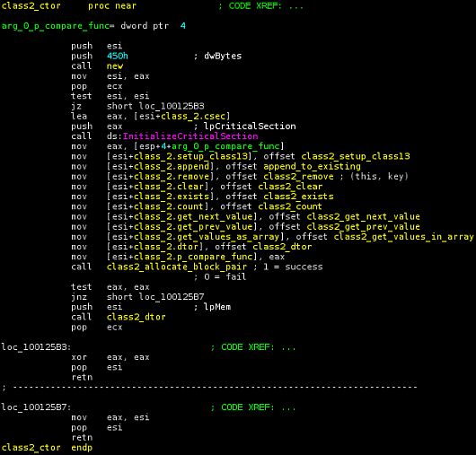
Task: Follow jz short loc_100125B3 target
Action: tap(172, 106)
